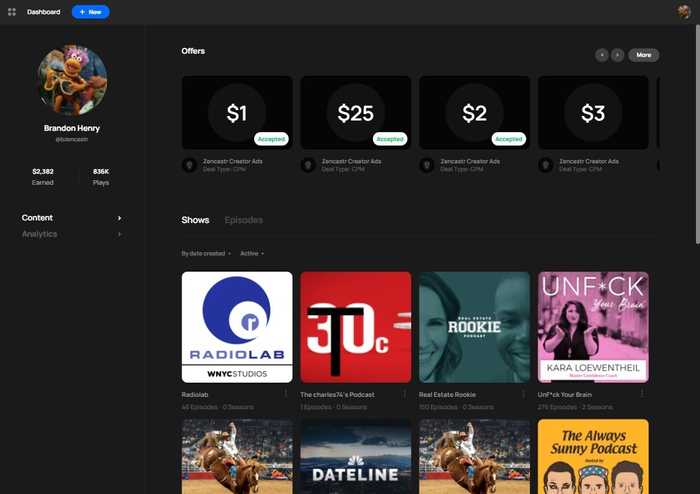Click 'Zencastr Creator Ads' under the $25 offer

coord(351,161)
